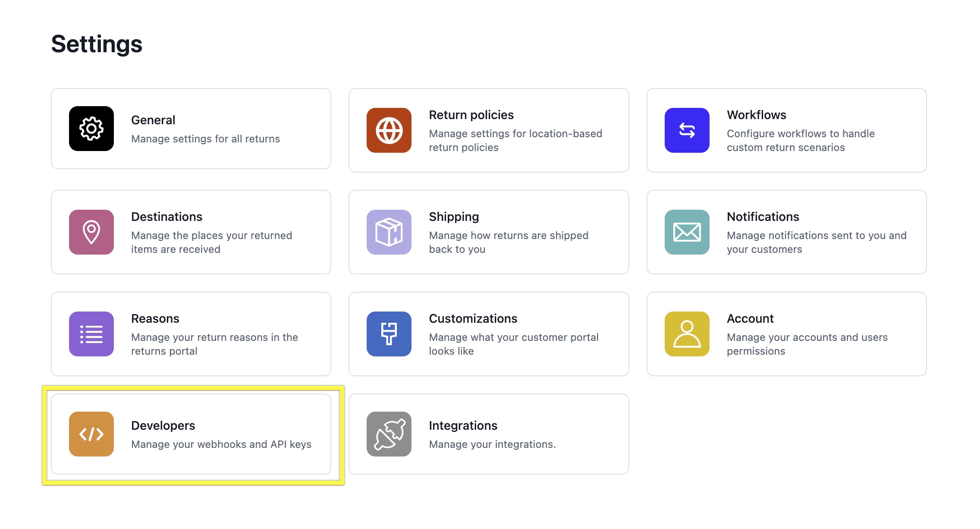
Task: Open the Return policies title
Action: 471,115
